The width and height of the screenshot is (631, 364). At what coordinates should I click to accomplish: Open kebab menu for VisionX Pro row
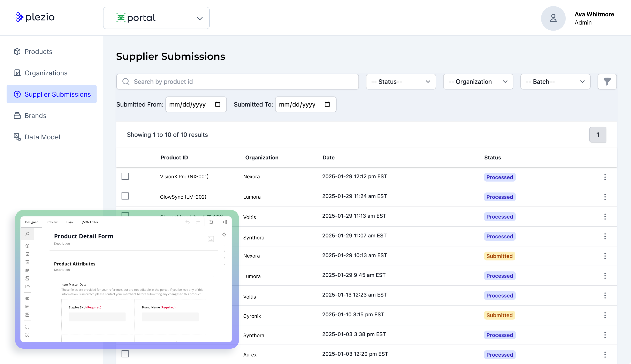(605, 177)
